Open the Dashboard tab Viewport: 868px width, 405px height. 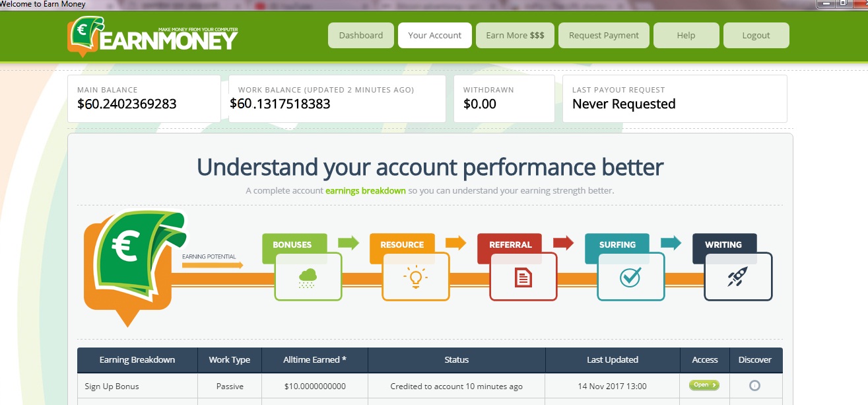coord(361,36)
